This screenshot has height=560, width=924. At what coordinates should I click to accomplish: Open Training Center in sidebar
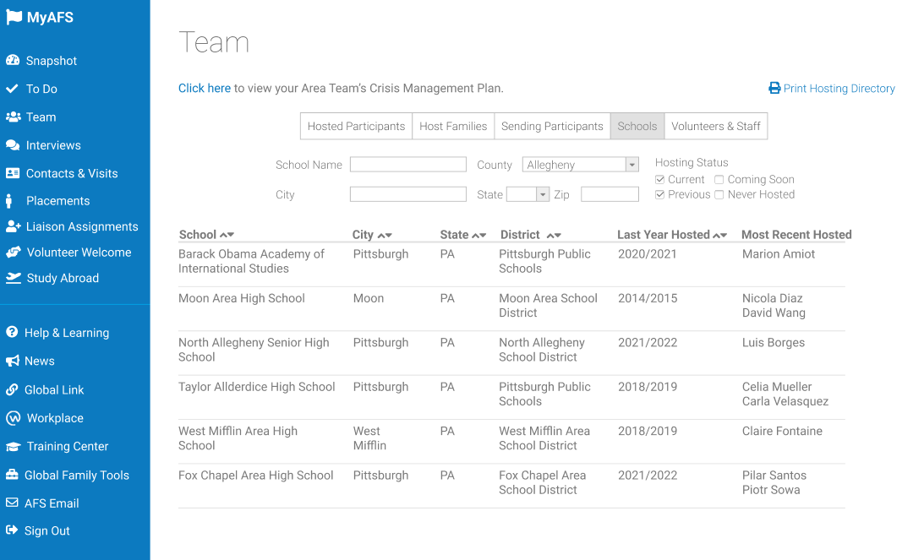tap(67, 446)
